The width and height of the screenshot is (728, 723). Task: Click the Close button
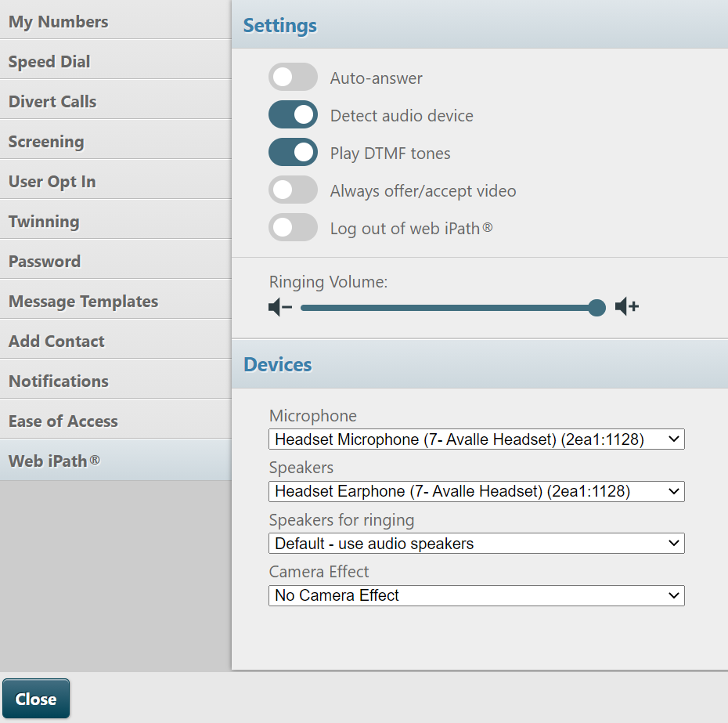pos(36,699)
